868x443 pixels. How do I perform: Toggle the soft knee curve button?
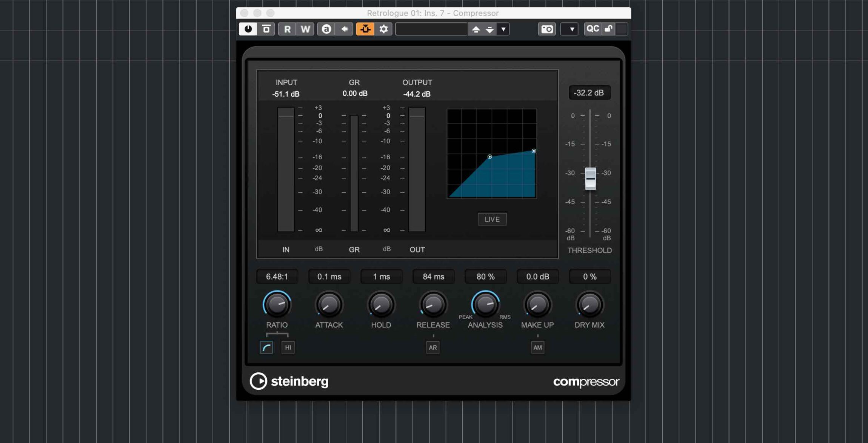click(266, 348)
